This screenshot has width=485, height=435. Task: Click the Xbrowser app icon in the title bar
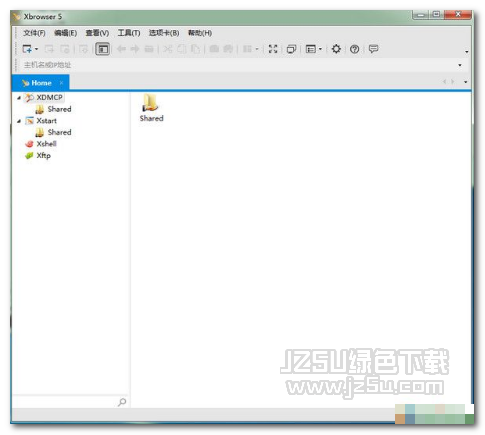(x=16, y=16)
